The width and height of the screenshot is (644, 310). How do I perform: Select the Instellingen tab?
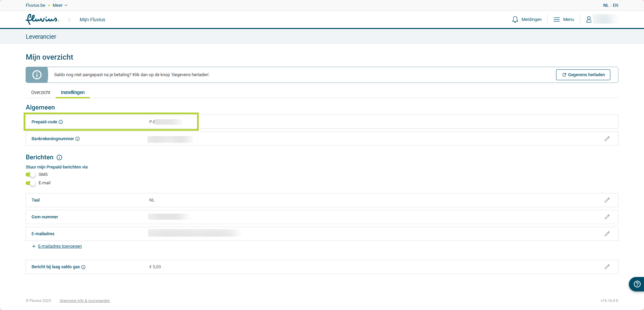point(73,92)
